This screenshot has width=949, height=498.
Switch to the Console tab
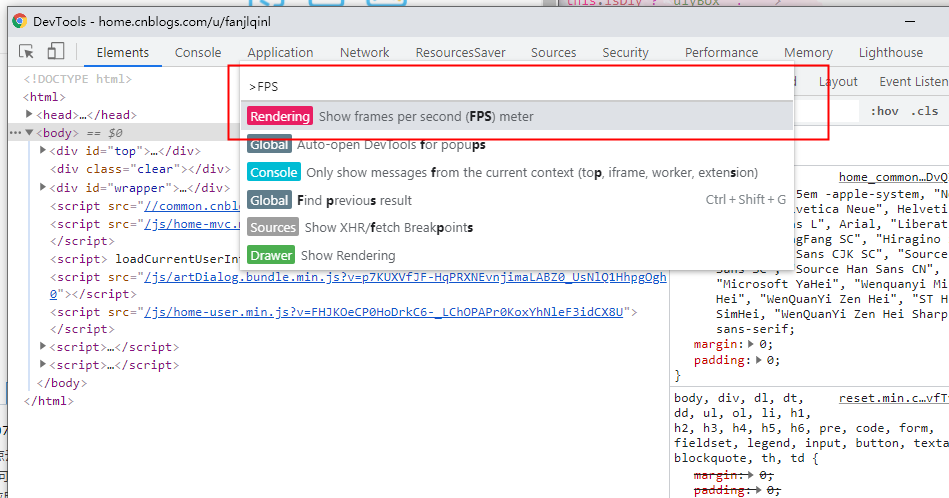point(198,53)
